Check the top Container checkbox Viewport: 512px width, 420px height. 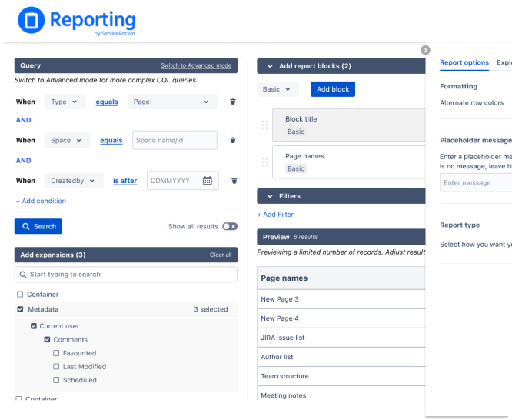coord(20,295)
